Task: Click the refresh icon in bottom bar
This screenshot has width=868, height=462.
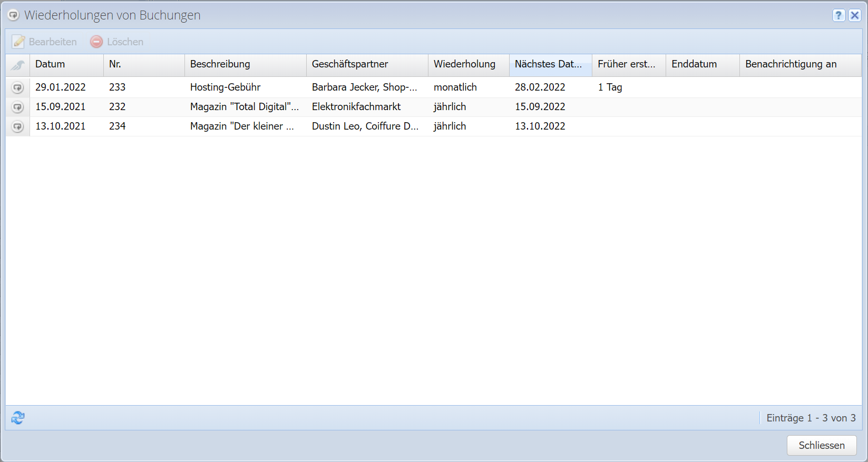Action: [x=18, y=418]
